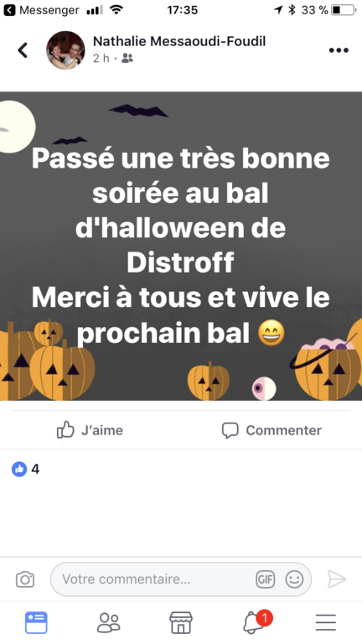The height and width of the screenshot is (644, 362).
Task: Tap the friends audience icon beside 2 h
Action: pos(127,59)
